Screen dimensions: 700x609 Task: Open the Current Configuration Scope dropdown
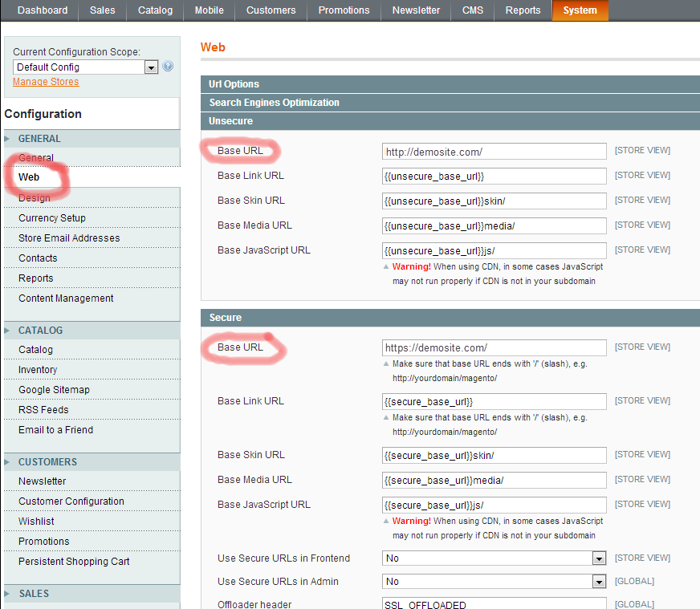pos(85,67)
